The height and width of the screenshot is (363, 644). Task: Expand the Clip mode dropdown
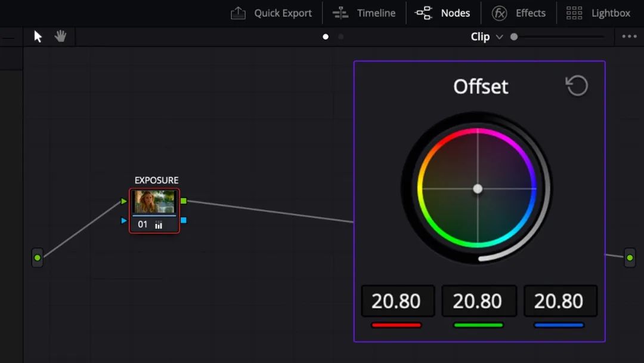(x=487, y=36)
